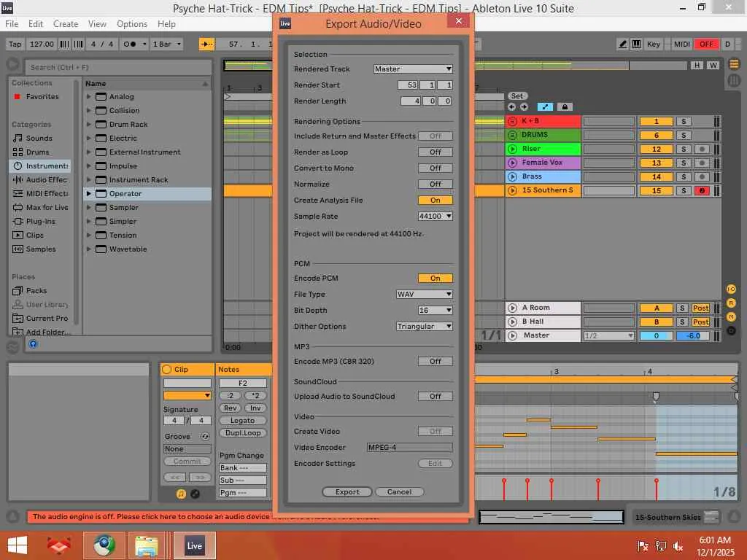The image size is (747, 560).
Task: Toggle Draw Mode pencil icon
Action: pyautogui.click(x=622, y=44)
